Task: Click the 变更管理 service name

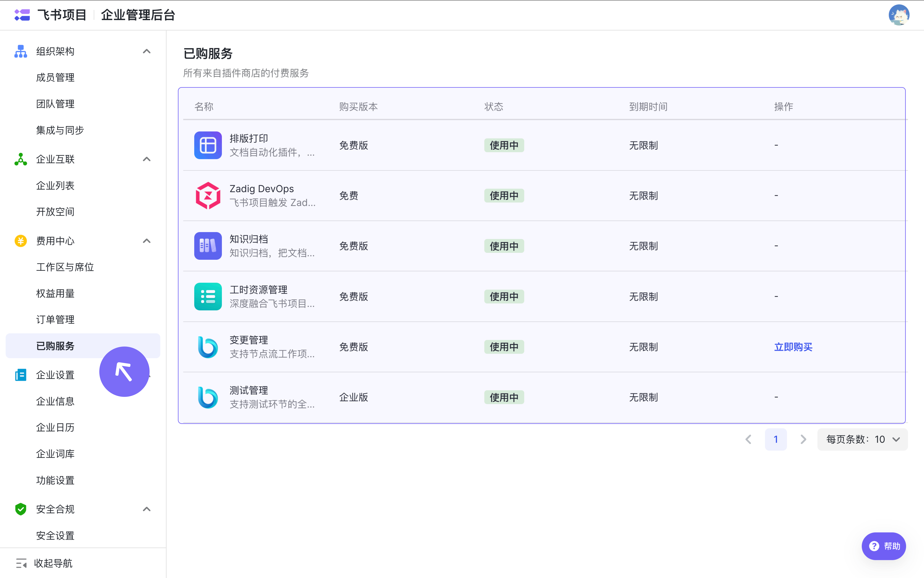Action: tap(249, 340)
